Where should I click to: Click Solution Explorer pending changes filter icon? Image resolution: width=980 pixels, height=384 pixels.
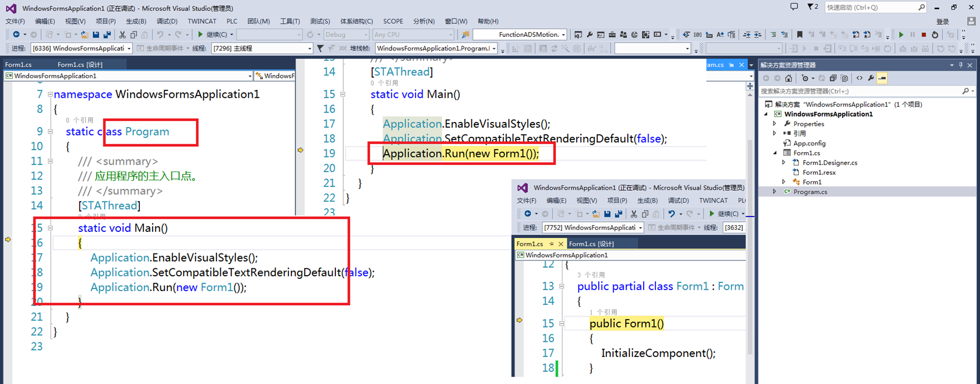click(805, 78)
